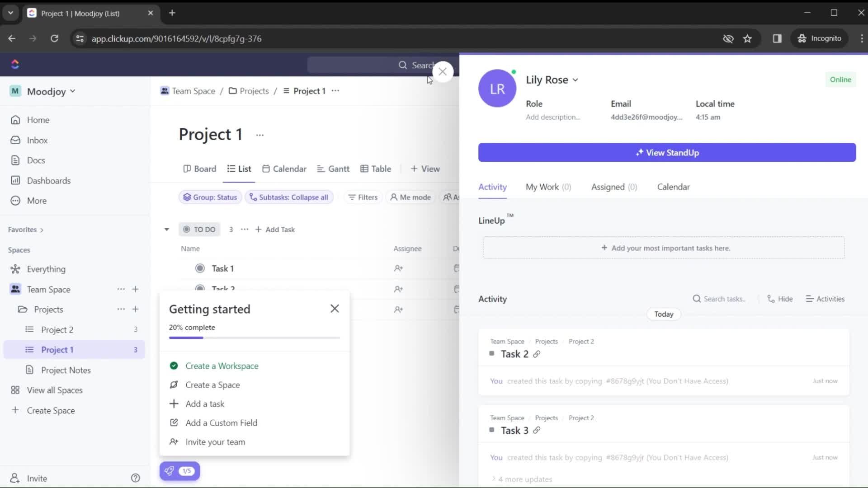Copy link icon next to Task 2
868x488 pixels.
click(x=537, y=354)
